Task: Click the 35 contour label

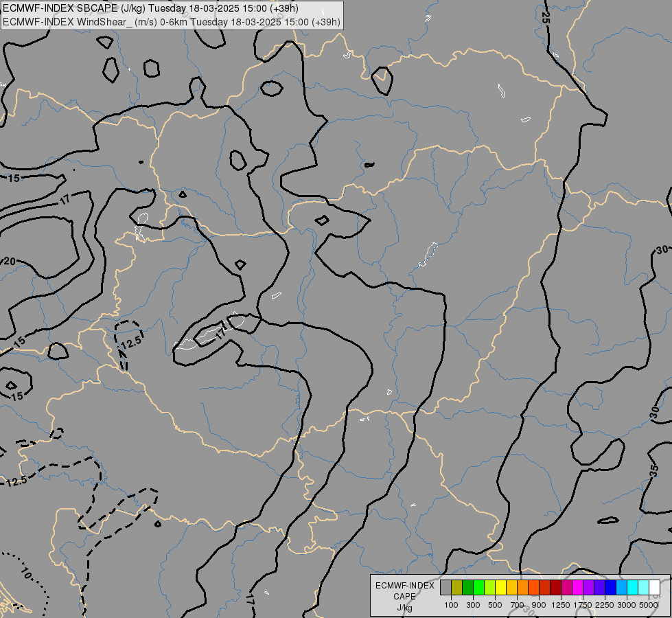Action: [x=653, y=470]
